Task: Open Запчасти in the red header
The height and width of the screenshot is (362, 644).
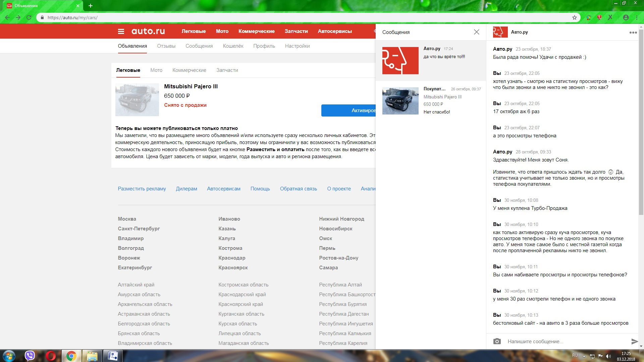Action: [x=296, y=31]
